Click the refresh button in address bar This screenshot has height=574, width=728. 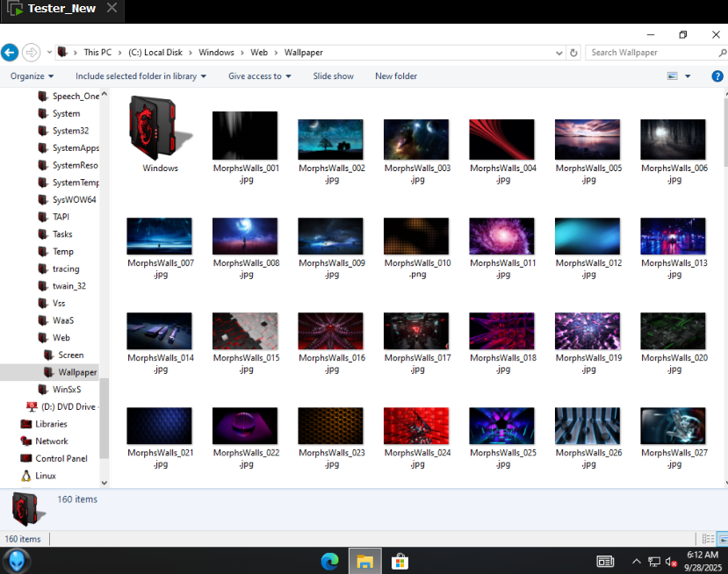click(x=573, y=53)
